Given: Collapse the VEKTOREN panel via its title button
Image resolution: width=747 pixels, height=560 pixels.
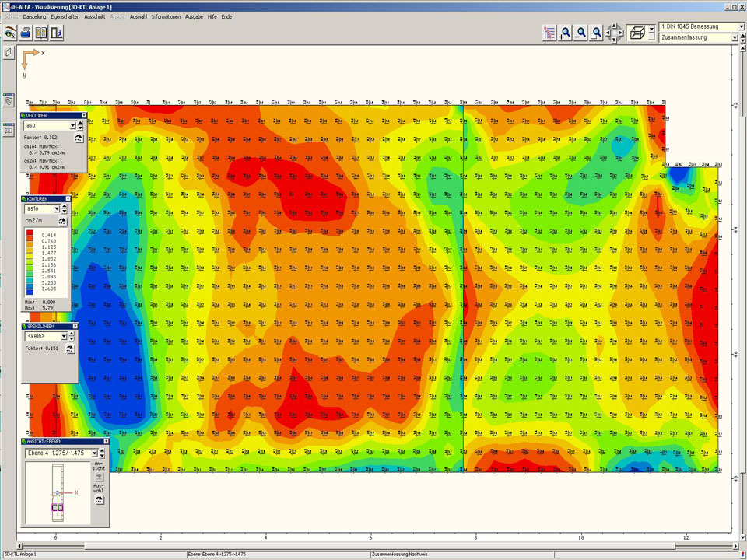Looking at the screenshot, I should 84,115.
